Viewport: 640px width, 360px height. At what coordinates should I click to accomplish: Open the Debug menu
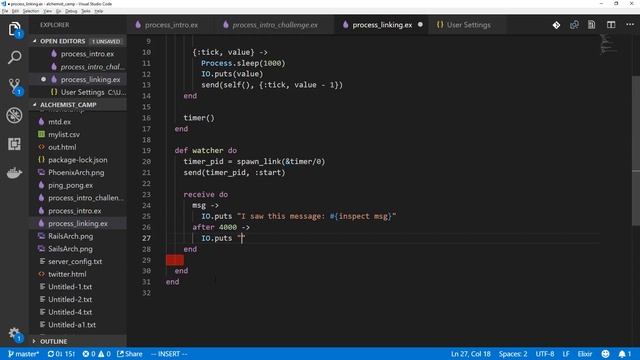point(71,11)
